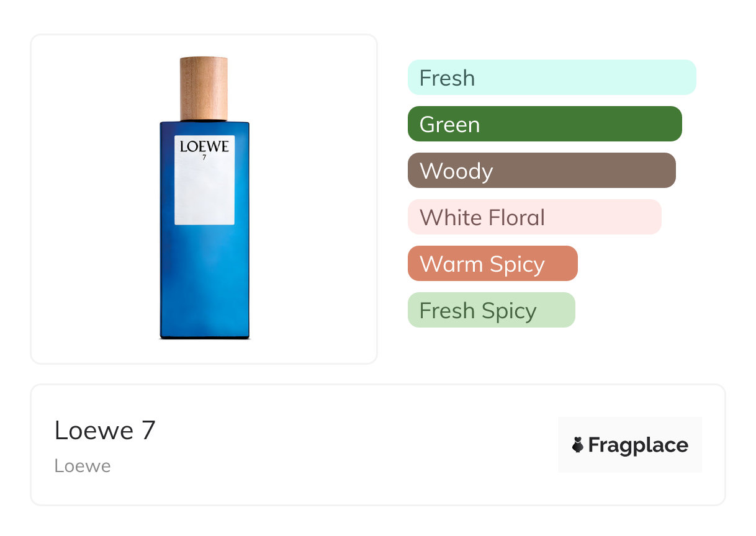Viewport: 756px width, 536px height.
Task: Pick the White Floral accord bar
Action: (x=534, y=217)
